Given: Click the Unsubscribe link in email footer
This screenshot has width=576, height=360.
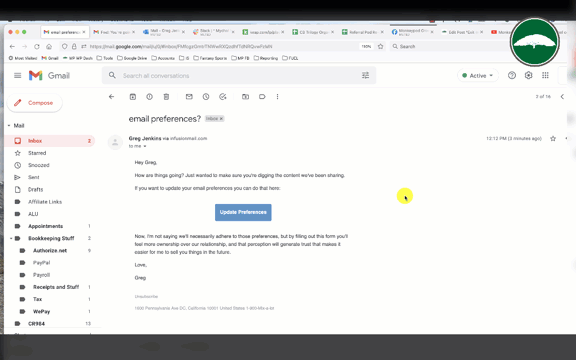Looking at the screenshot, I should 146,296.
